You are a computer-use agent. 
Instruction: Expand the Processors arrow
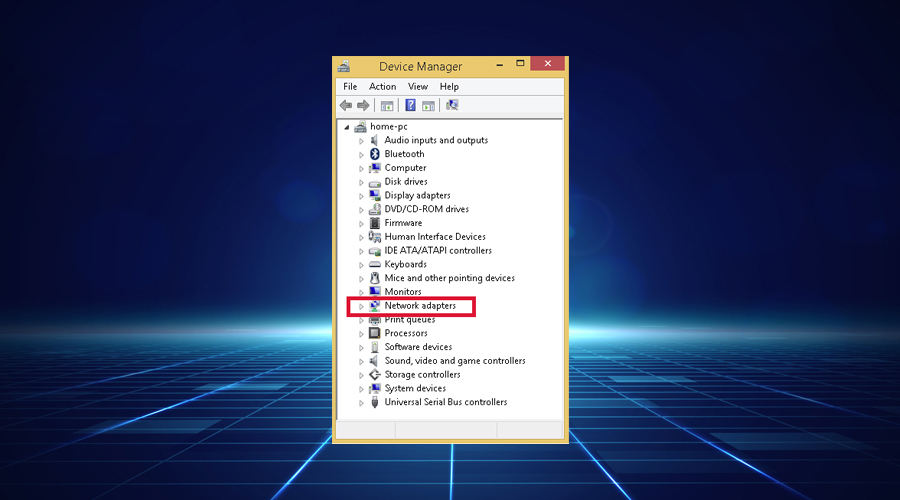pyautogui.click(x=361, y=334)
